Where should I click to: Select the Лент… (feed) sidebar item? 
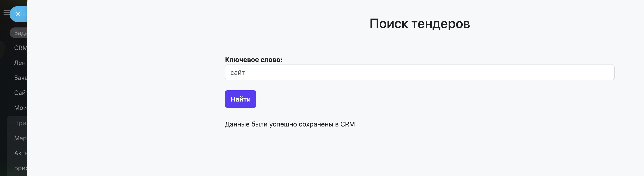coord(20,63)
